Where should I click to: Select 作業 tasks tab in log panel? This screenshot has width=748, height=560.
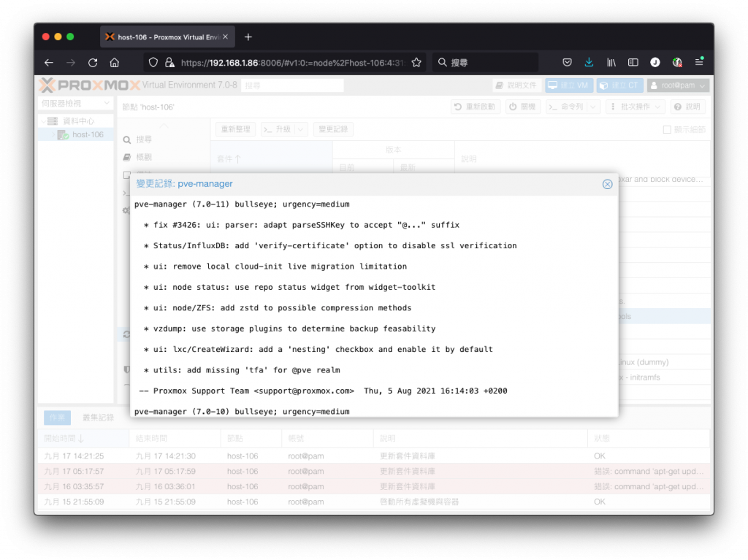tap(57, 418)
